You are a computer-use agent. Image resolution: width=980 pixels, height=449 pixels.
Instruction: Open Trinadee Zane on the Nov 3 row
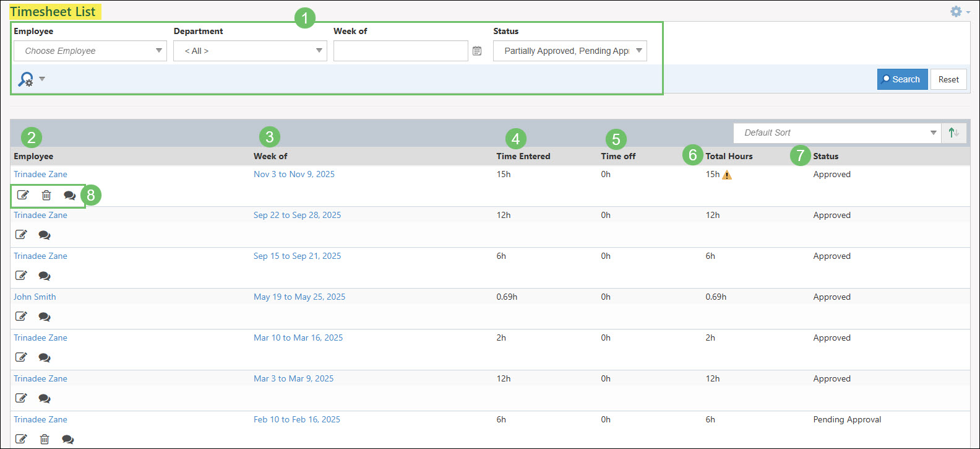click(x=40, y=174)
